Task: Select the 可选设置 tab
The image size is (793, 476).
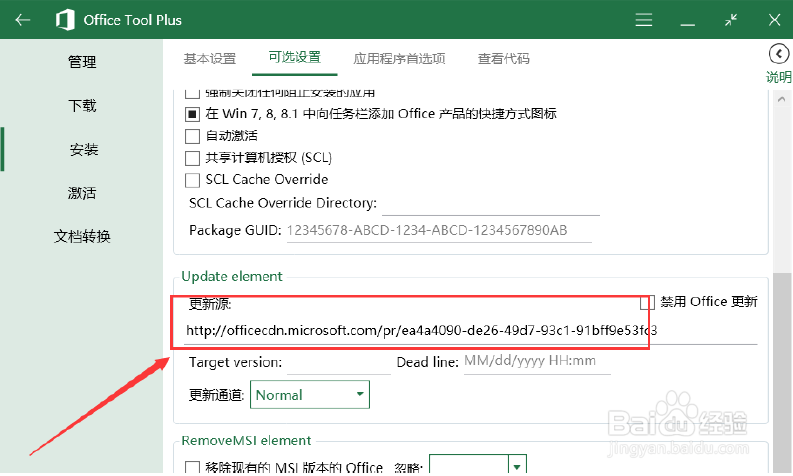Action: tap(294, 57)
